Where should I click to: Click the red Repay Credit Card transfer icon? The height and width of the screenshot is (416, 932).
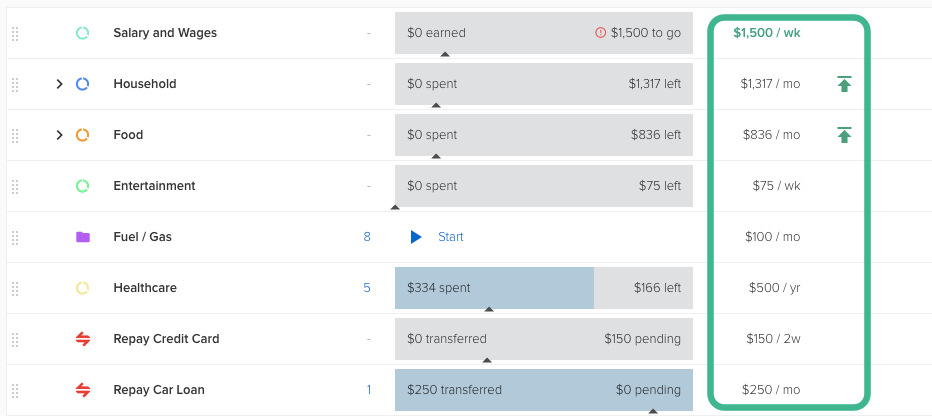pyautogui.click(x=83, y=339)
